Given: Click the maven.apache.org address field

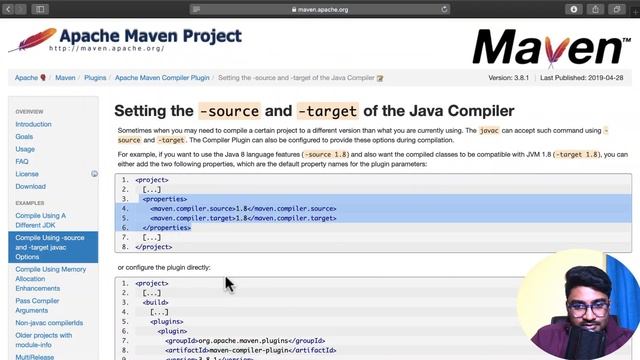Looking at the screenshot, I should (x=320, y=9).
